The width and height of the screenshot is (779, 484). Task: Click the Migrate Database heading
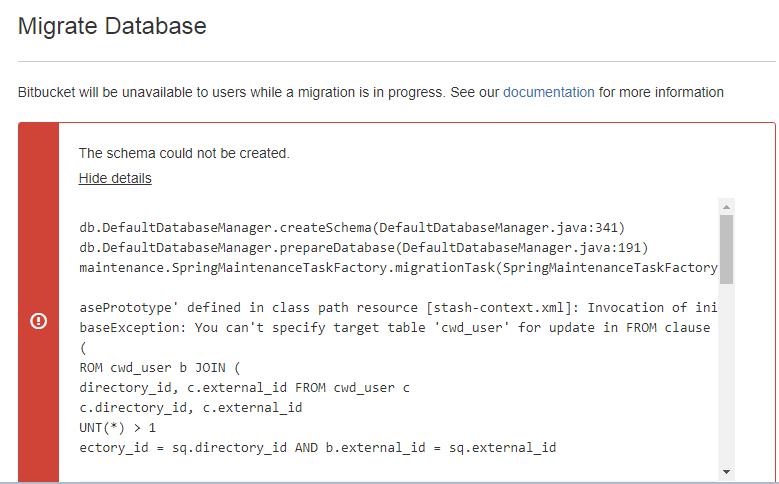pyautogui.click(x=112, y=26)
